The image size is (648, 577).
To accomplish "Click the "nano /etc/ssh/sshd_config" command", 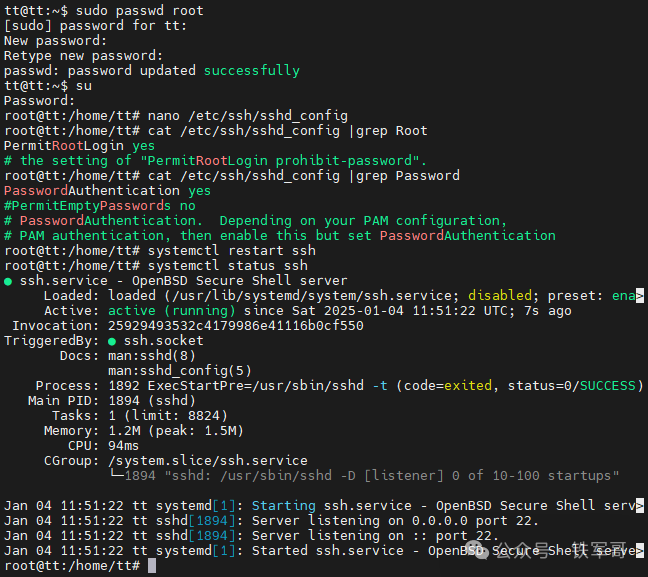I will [248, 115].
